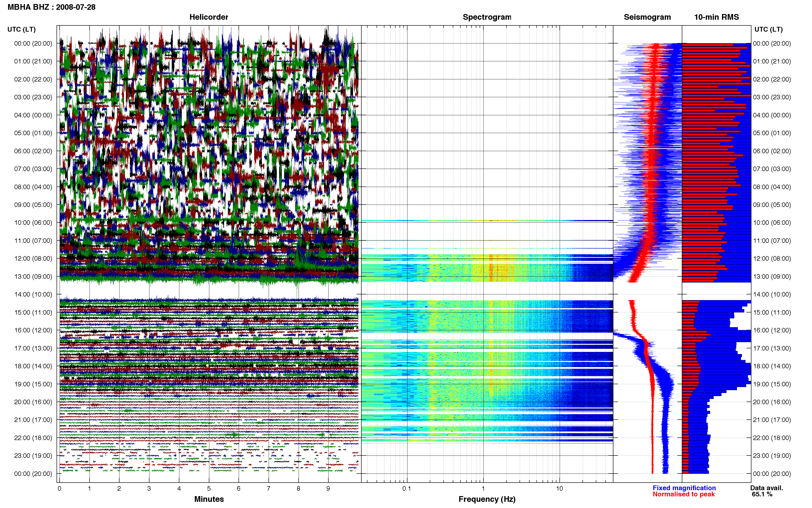Screen dimensions: 812x508
Task: Click '18:00 (14:00)' on the Helicorder time axis
Action: [33, 366]
